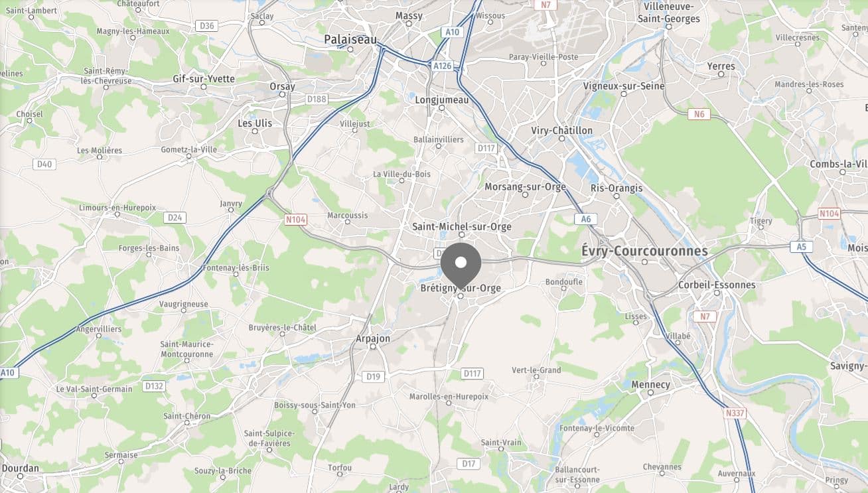Click the N6 route shield
This screenshot has width=868, height=493.
pyautogui.click(x=699, y=114)
